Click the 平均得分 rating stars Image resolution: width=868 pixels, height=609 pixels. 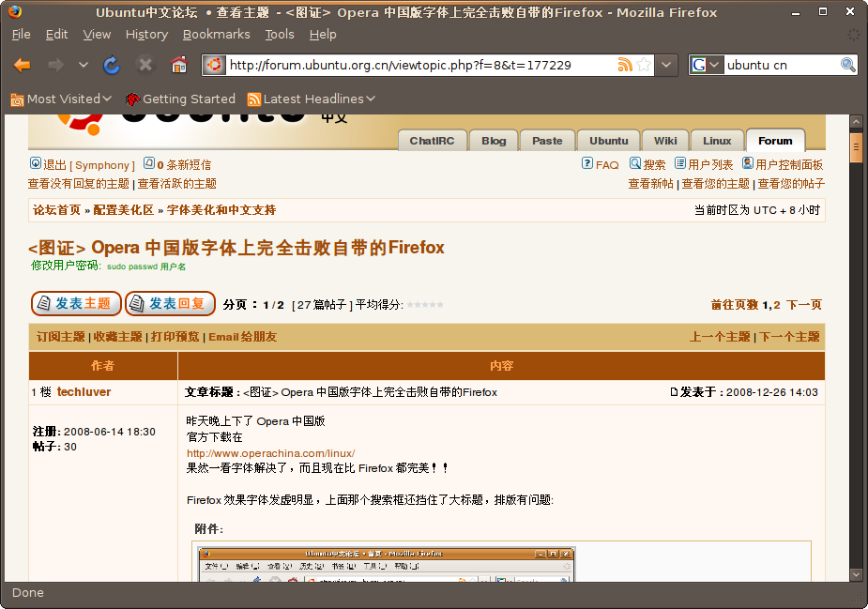(x=425, y=304)
